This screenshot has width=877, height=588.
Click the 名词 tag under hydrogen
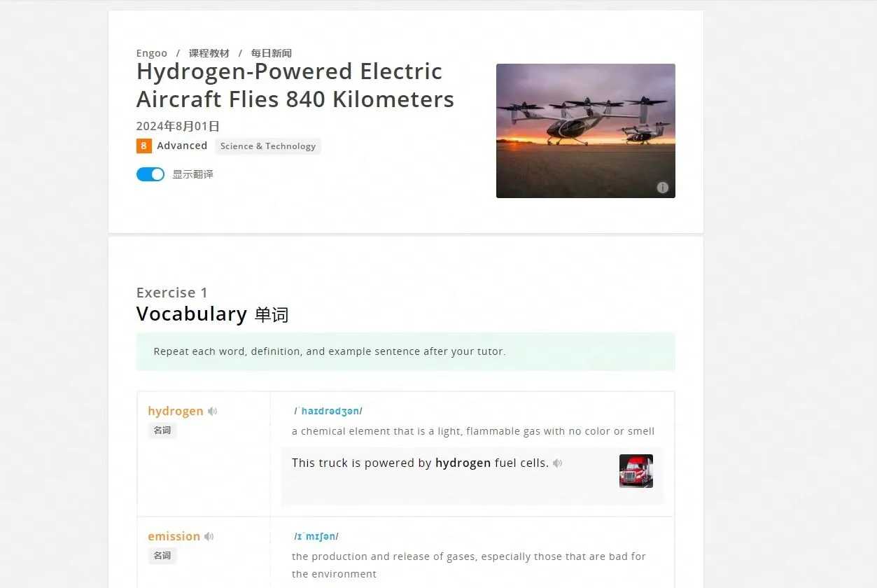pyautogui.click(x=162, y=430)
